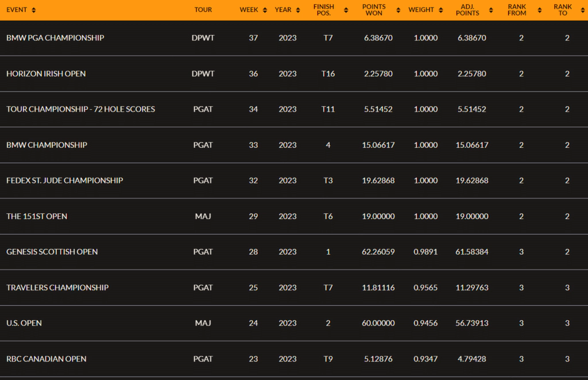Click adjusted points 61.58384 value
This screenshot has width=588, height=380.
(x=472, y=252)
